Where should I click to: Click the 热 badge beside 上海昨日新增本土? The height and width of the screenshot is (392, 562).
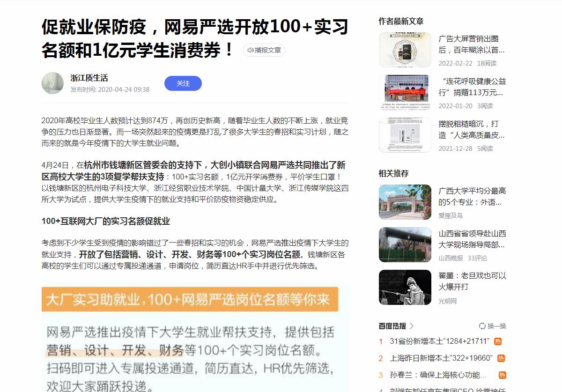click(x=501, y=358)
